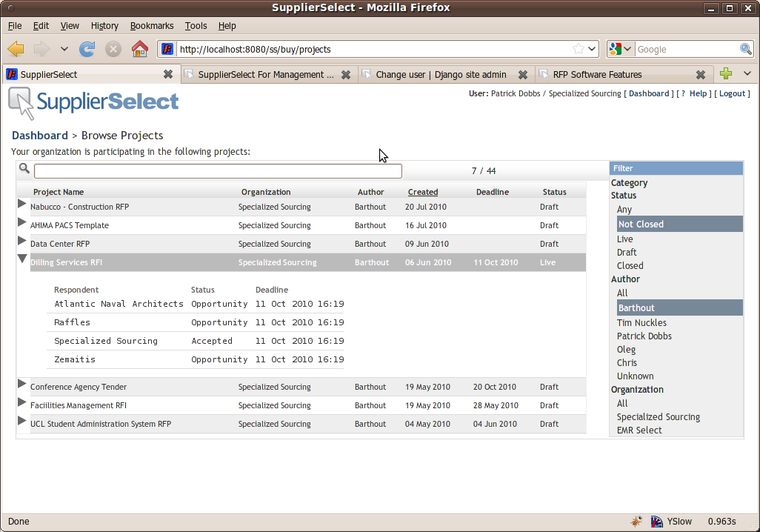760x532 pixels.
Task: Select the Any status filter
Action: click(624, 210)
